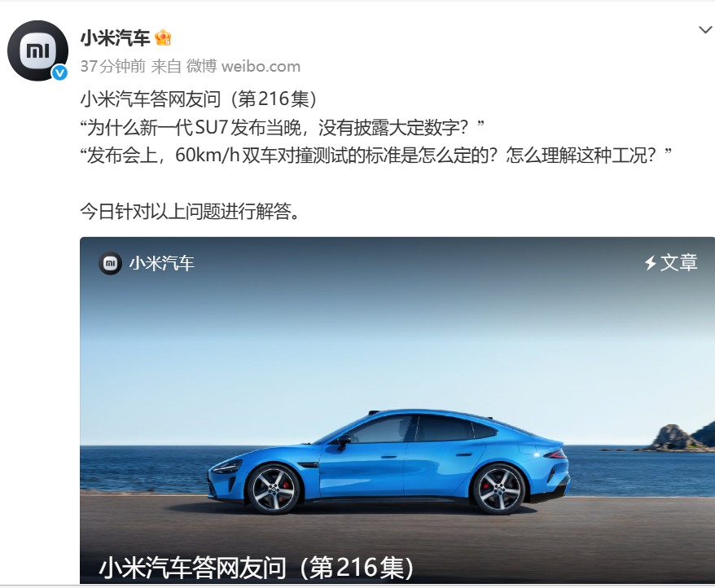Open 小米汽车 author name in article card
This screenshot has height=588, width=715.
[162, 263]
